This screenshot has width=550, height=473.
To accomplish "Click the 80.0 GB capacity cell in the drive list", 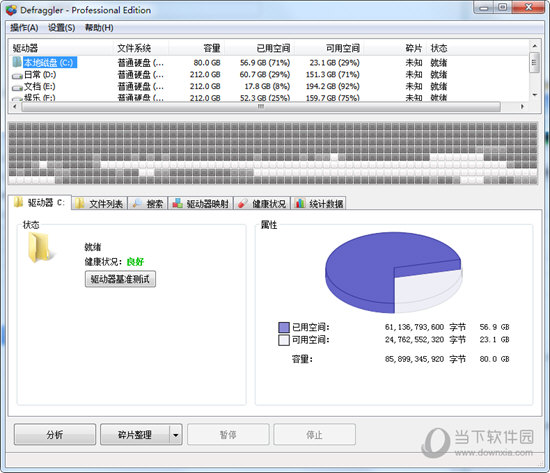I will (x=207, y=63).
